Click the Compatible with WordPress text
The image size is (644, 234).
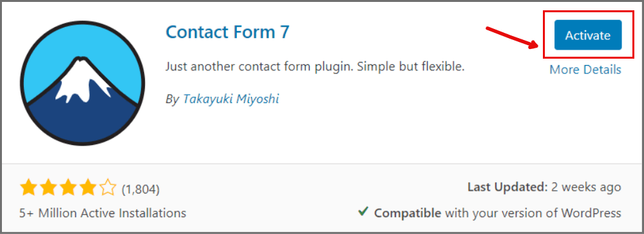pyautogui.click(x=497, y=213)
